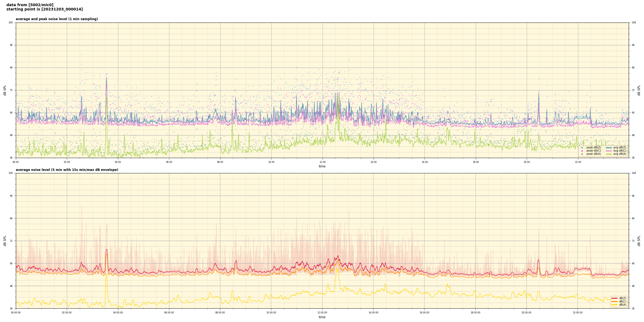Click left 'dB SPL' axis label on top chart
The width and height of the screenshot is (644, 322).
pyautogui.click(x=5, y=90)
